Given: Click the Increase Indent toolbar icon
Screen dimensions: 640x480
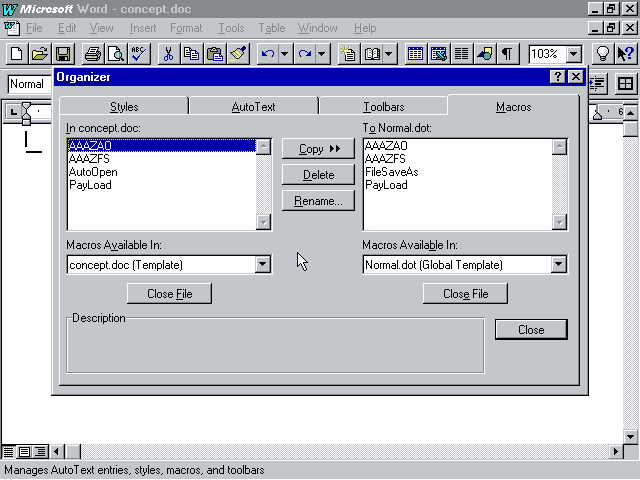Looking at the screenshot, I should [598, 84].
